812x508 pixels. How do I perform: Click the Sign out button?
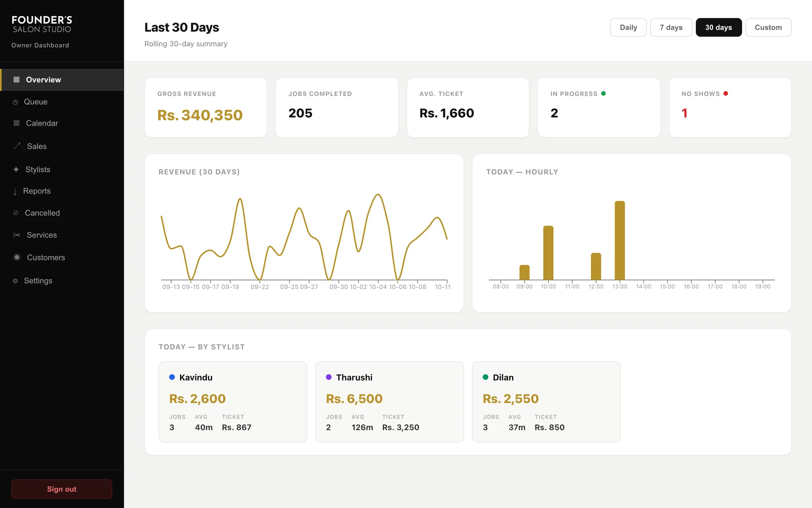click(x=62, y=489)
